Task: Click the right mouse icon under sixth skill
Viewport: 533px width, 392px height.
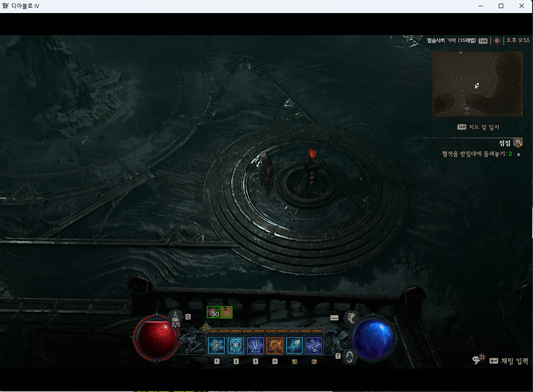Action: coord(314,361)
